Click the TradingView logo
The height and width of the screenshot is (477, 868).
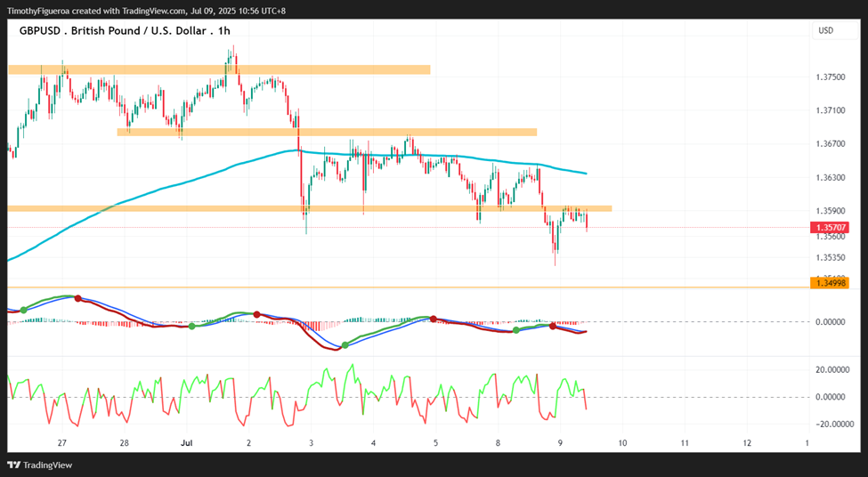[x=40, y=465]
